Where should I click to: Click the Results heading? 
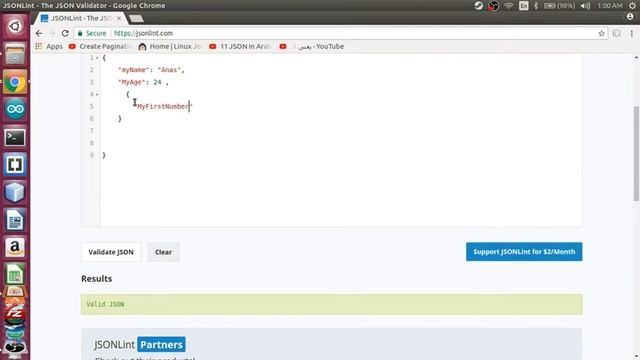coord(96,279)
